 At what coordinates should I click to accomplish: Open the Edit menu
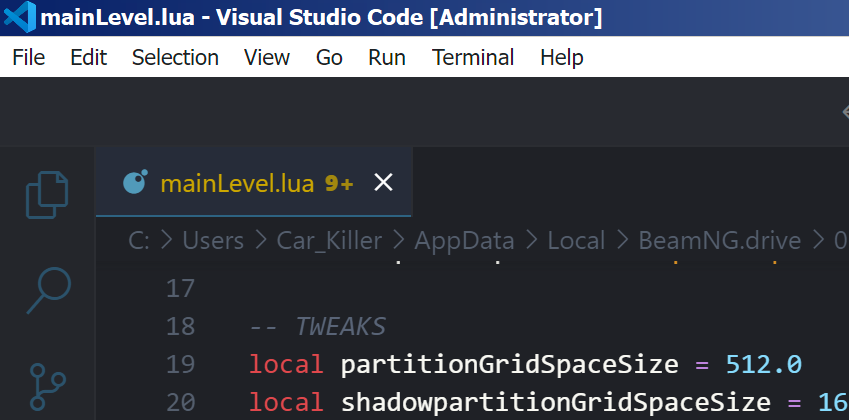(88, 58)
